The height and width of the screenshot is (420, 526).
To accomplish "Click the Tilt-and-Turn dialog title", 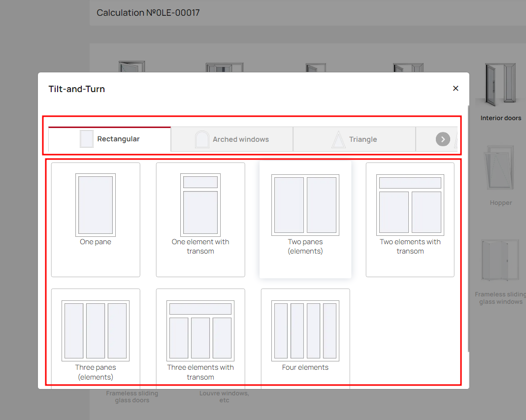I will click(x=76, y=89).
